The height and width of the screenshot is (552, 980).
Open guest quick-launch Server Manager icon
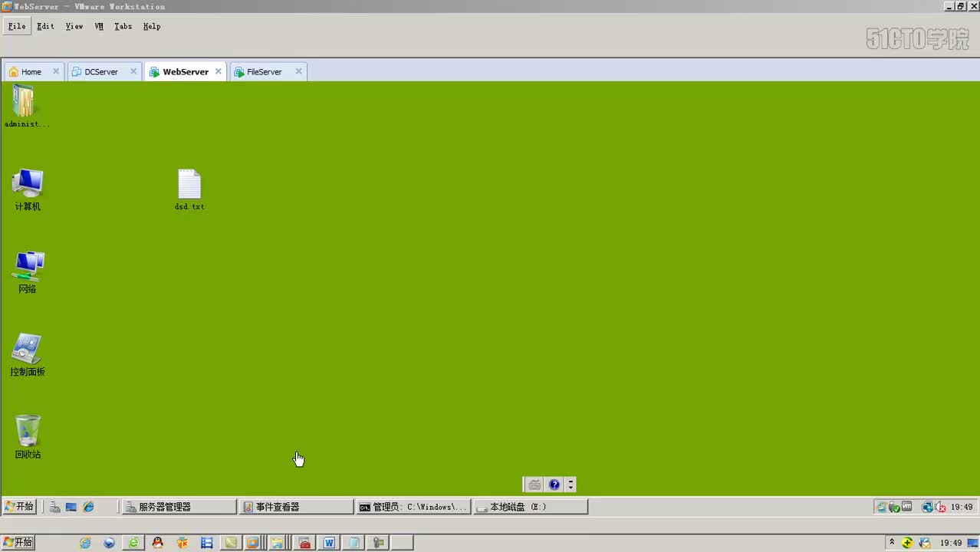(x=55, y=507)
